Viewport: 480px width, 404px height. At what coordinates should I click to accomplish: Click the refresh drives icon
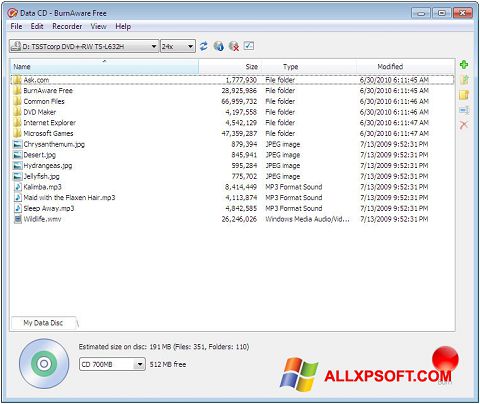point(204,46)
